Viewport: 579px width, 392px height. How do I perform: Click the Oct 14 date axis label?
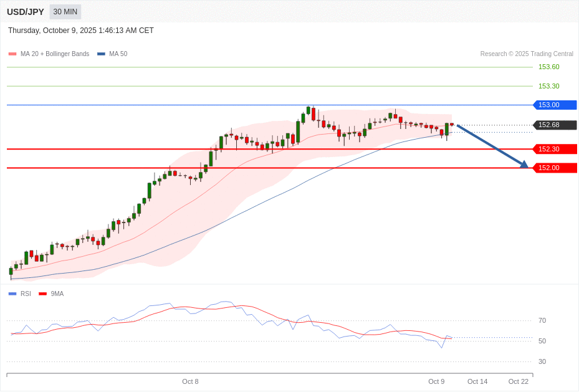[x=477, y=381]
